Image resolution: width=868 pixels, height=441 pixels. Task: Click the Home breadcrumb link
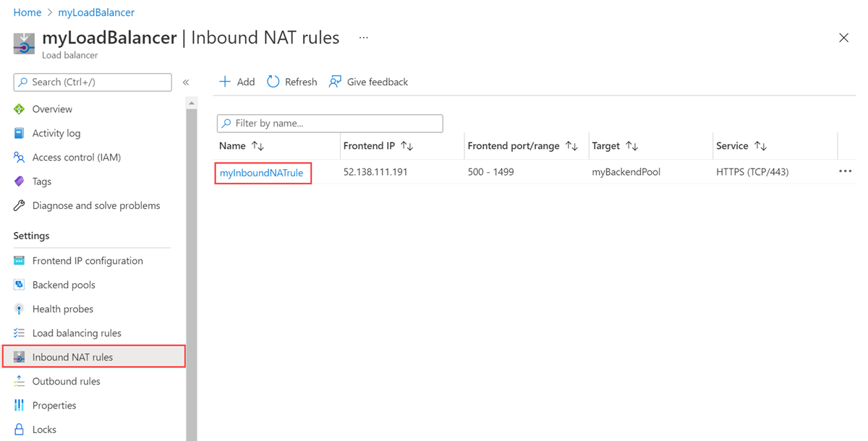pyautogui.click(x=27, y=12)
